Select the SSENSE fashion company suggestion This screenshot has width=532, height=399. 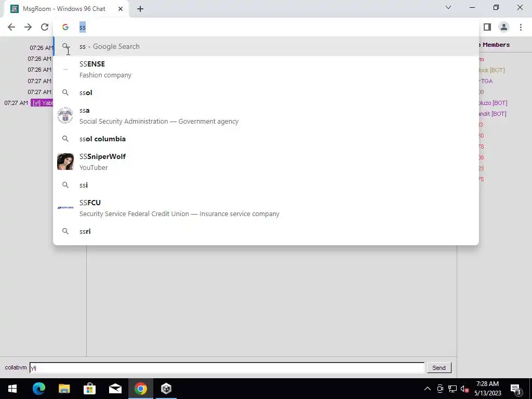266,70
